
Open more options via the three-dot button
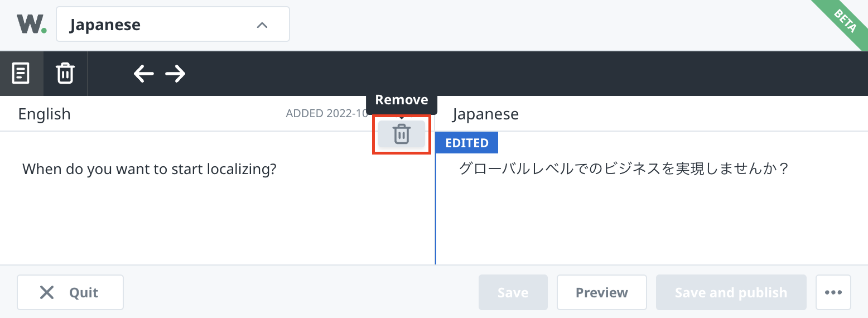coord(833,292)
